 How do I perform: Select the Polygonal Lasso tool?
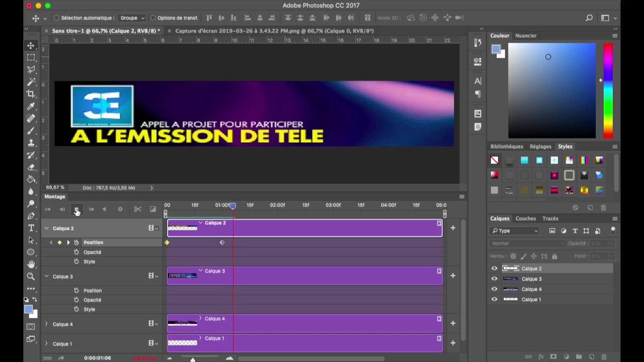pyautogui.click(x=31, y=69)
